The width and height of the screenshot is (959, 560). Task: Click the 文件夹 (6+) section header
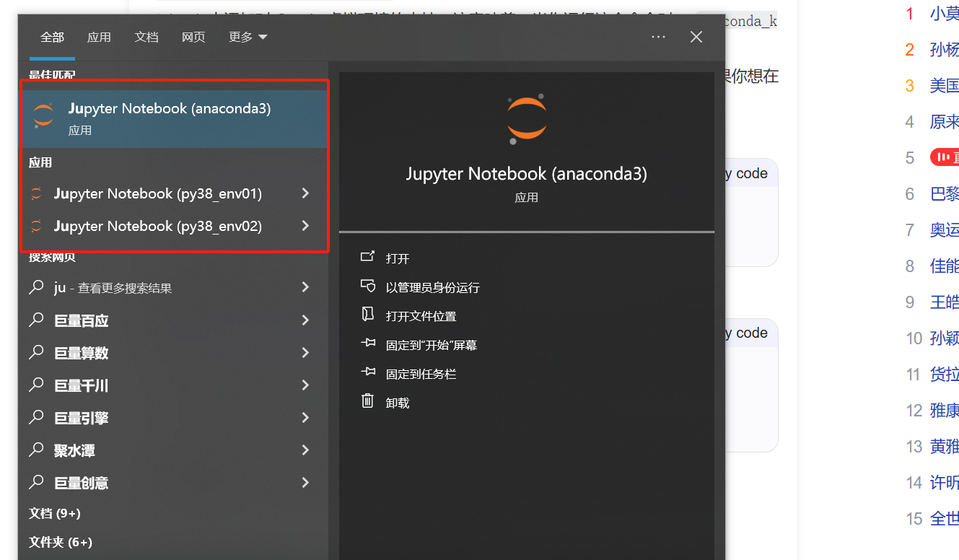pyautogui.click(x=61, y=542)
